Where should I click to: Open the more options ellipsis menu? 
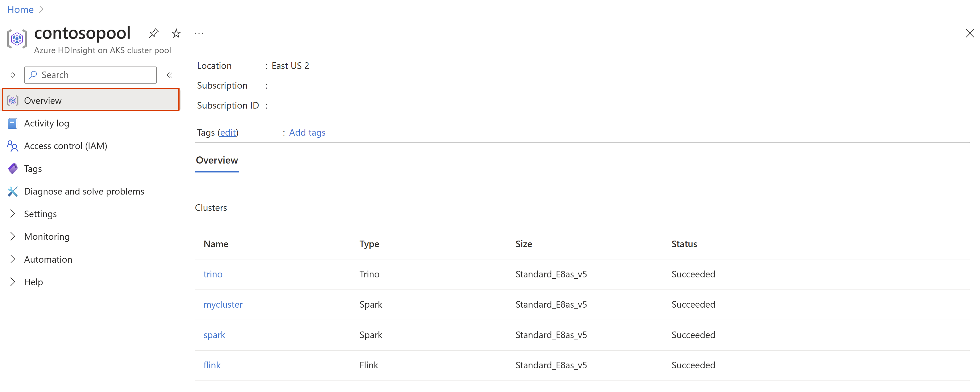[x=199, y=33]
